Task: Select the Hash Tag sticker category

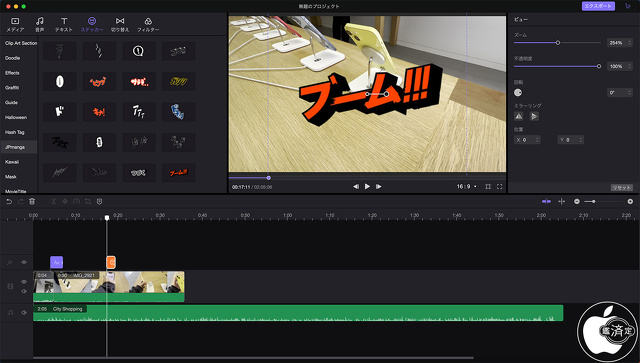Action: click(x=15, y=132)
